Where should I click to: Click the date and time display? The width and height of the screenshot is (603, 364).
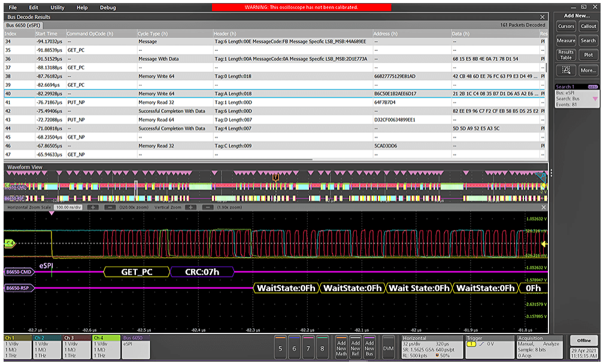point(583,353)
